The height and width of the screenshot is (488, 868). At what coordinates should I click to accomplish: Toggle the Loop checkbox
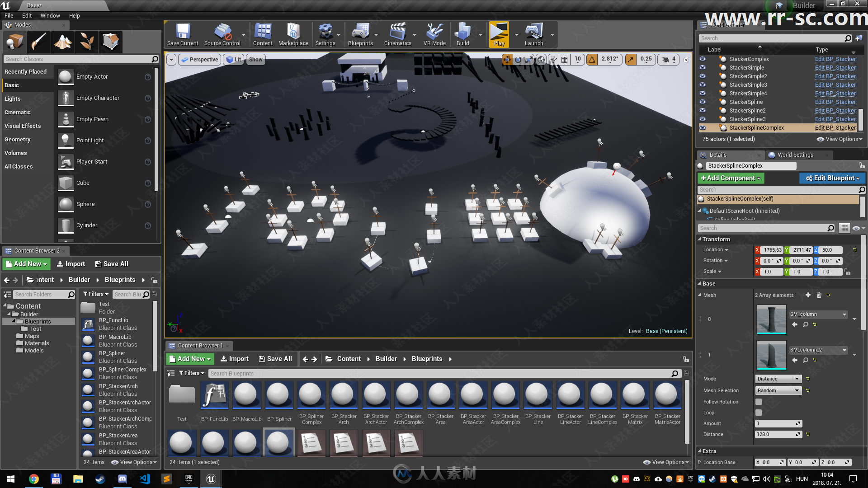[x=759, y=413]
